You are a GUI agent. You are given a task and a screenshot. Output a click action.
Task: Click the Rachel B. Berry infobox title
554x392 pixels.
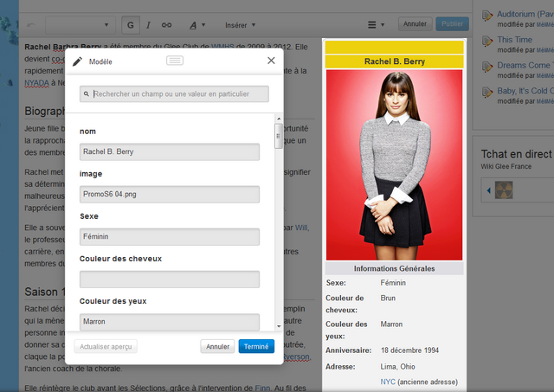pyautogui.click(x=395, y=61)
